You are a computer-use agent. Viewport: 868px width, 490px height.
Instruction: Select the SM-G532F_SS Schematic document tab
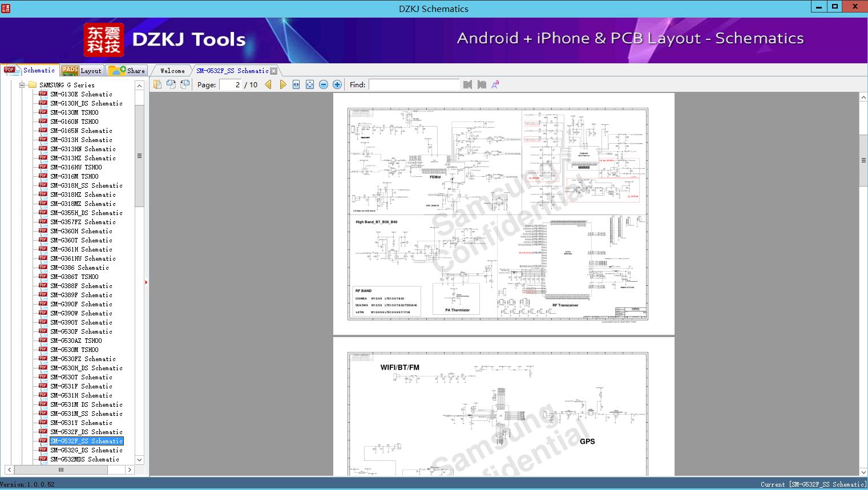232,71
